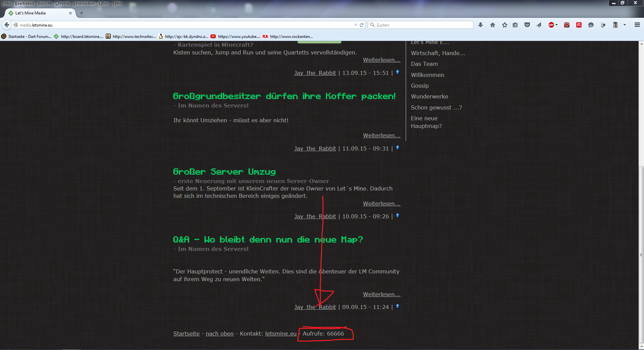Click in the Suchen search field
Image resolution: width=644 pixels, height=350 pixels.
(x=423, y=25)
